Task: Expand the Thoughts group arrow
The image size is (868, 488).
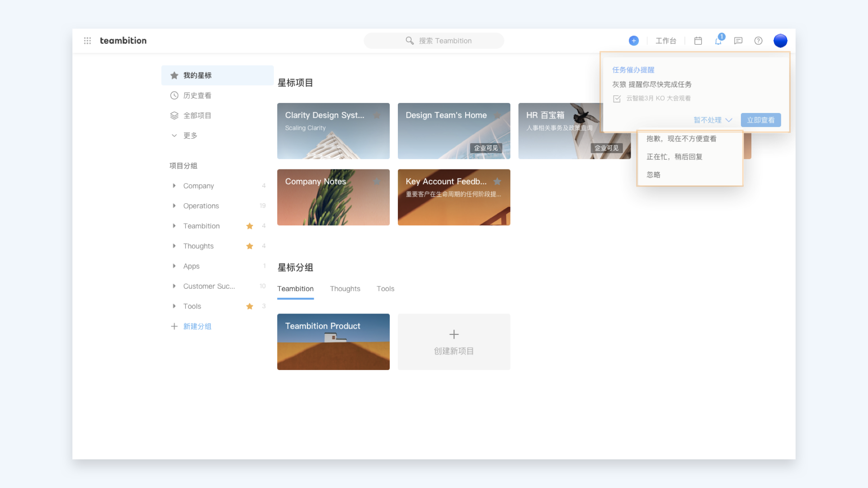Action: [x=174, y=246]
